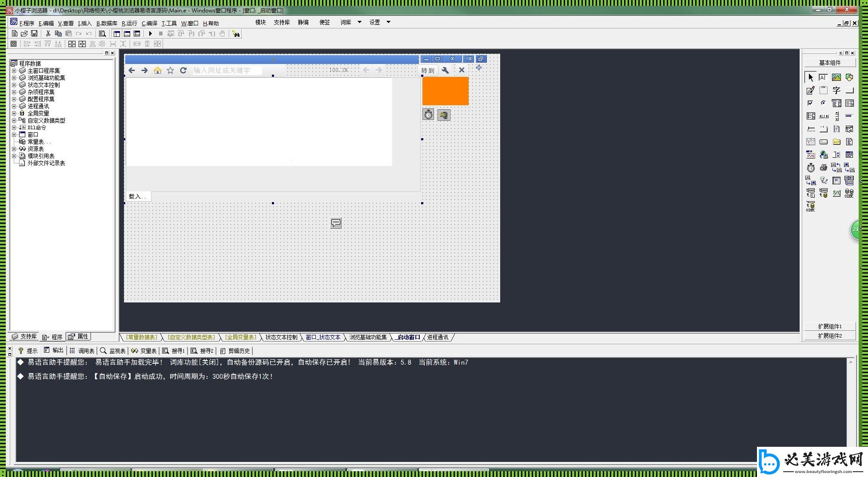Select the pointer arrow tool in toolbox
Image resolution: width=868 pixels, height=477 pixels.
811,78
